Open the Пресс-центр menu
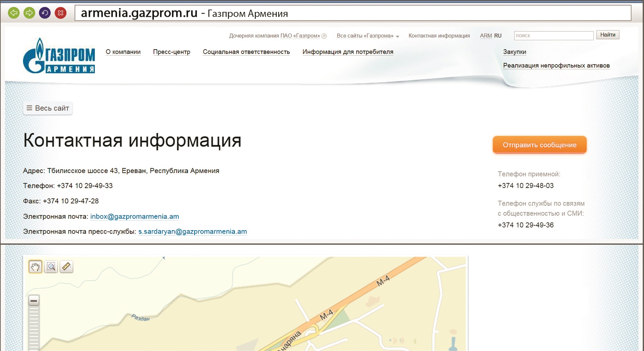 click(x=172, y=52)
